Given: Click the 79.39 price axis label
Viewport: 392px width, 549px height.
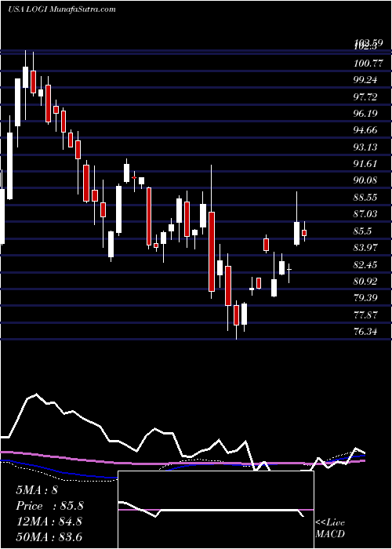Looking at the screenshot, I should point(365,298).
